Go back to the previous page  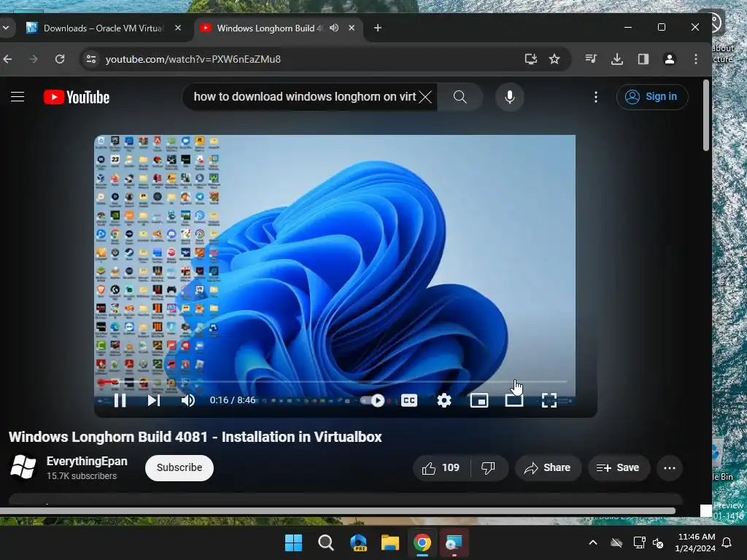click(8, 59)
